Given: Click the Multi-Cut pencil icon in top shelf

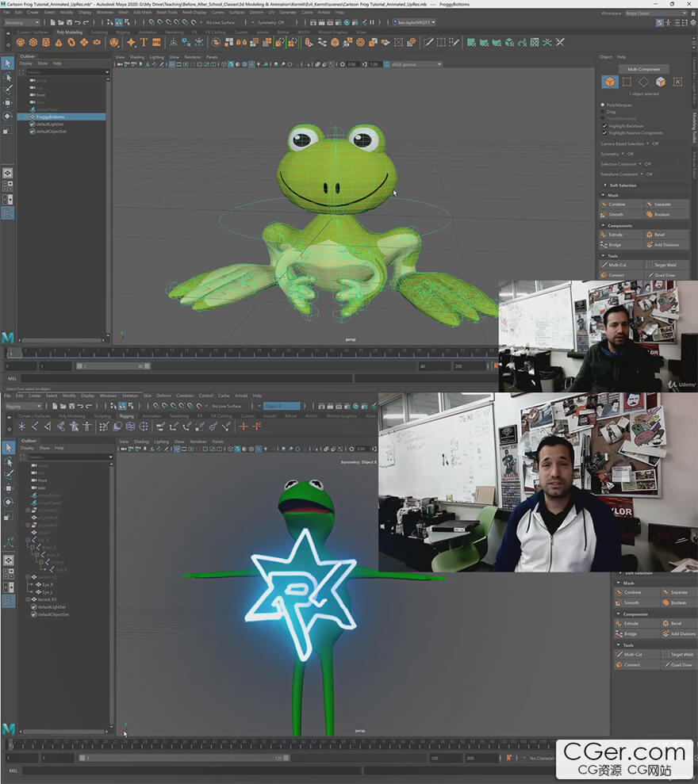Looking at the screenshot, I should 428,43.
